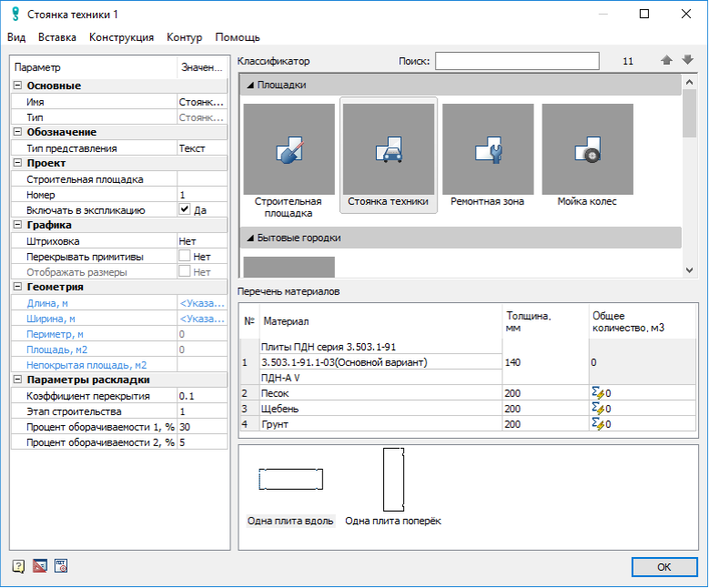Viewport: 709px width, 588px height.
Task: Click the application icon in the title bar
Action: [x=15, y=14]
